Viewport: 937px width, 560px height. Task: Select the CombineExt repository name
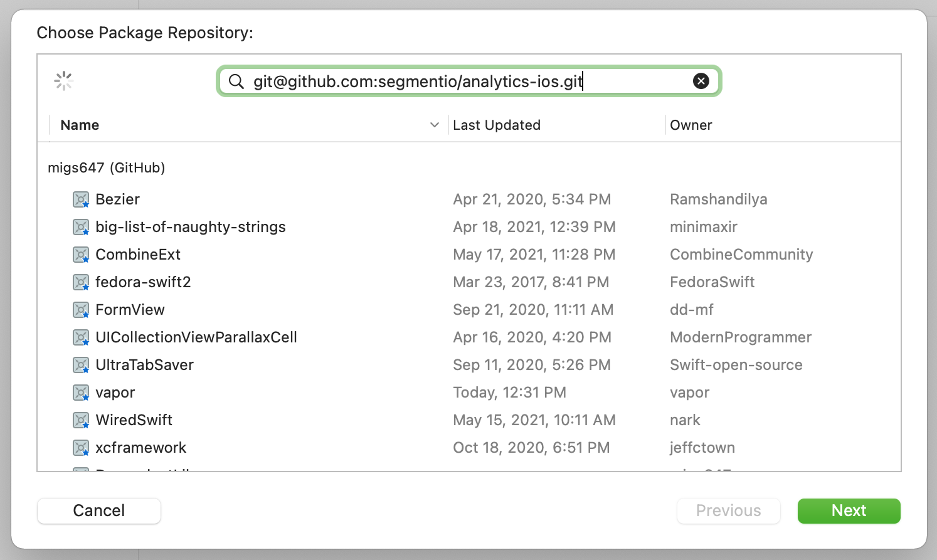pos(138,255)
